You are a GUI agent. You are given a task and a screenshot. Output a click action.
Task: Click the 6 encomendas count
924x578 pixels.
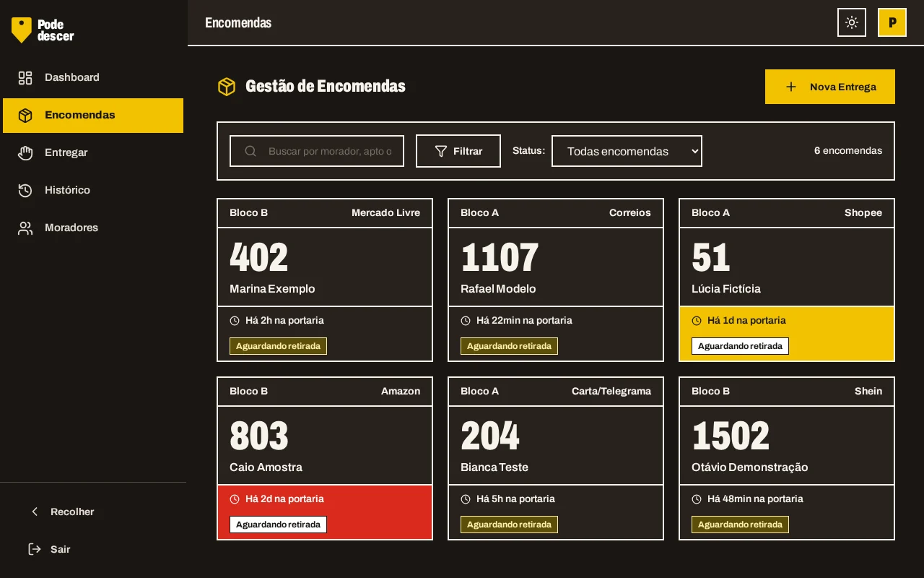pos(848,151)
